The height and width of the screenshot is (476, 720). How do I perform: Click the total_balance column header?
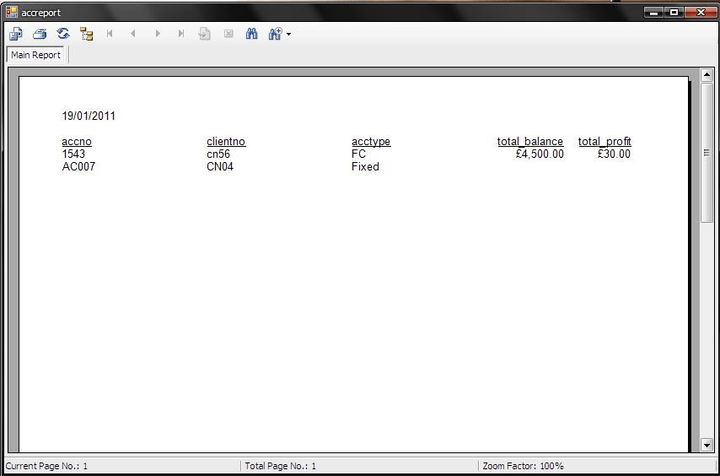(x=530, y=141)
